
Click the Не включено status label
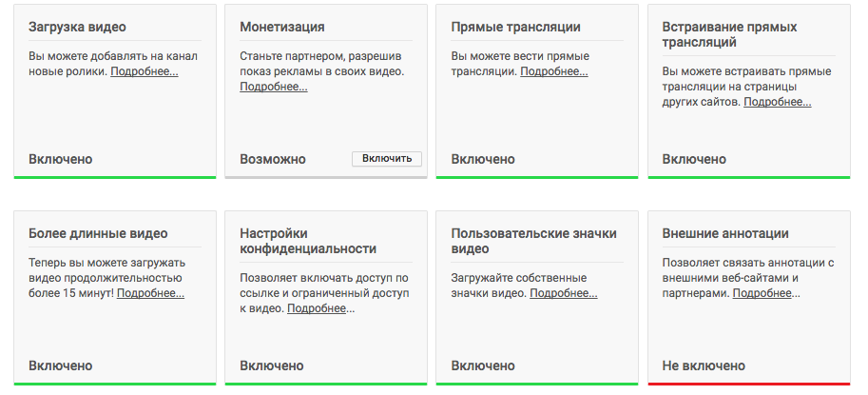pos(704,365)
